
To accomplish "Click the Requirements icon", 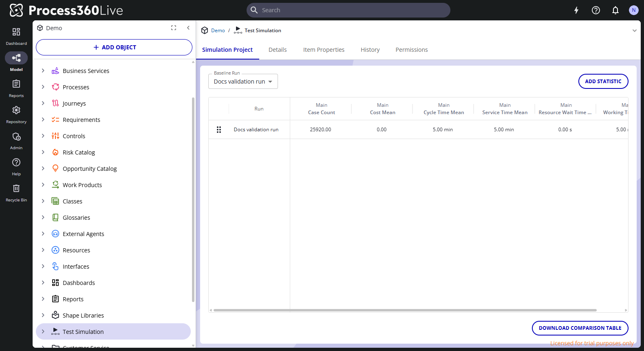I will tap(55, 120).
